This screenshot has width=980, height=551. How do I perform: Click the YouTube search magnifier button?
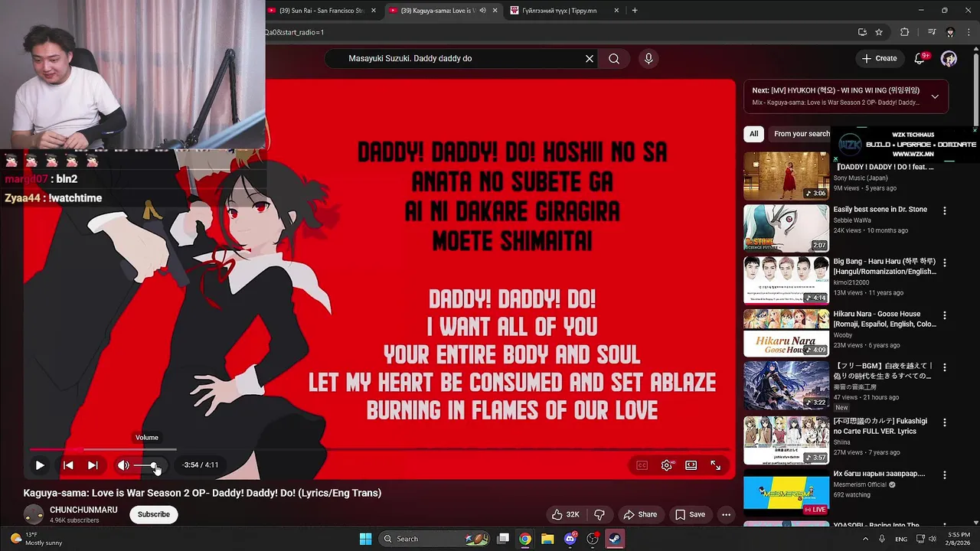614,58
